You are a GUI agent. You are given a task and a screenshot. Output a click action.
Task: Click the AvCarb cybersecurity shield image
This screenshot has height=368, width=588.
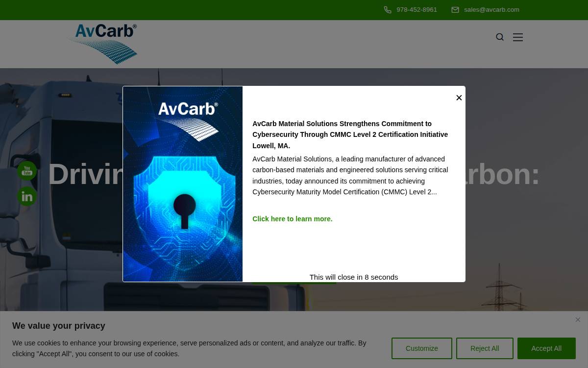tap(183, 184)
